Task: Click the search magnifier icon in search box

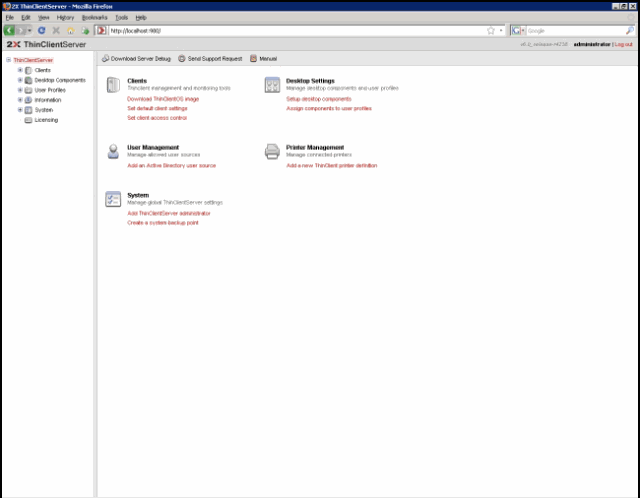Action: pos(630,31)
